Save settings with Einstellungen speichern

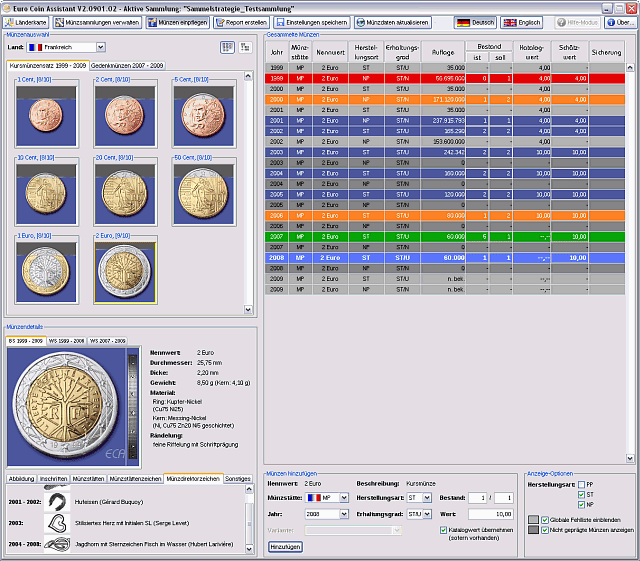tap(312, 22)
